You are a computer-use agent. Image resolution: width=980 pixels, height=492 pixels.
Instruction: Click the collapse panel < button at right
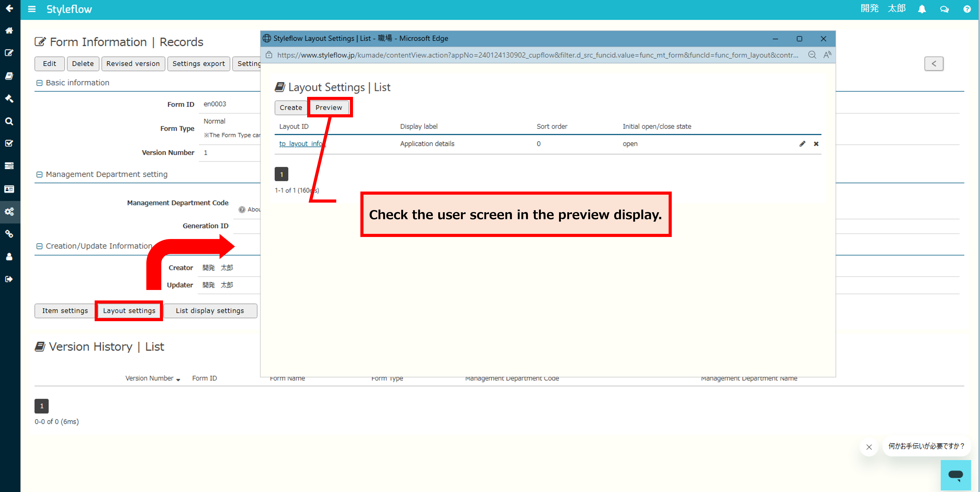[934, 63]
